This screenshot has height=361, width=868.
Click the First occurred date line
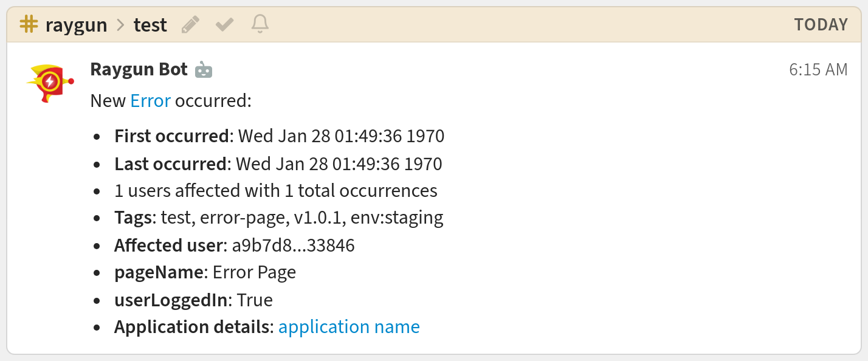coord(279,136)
